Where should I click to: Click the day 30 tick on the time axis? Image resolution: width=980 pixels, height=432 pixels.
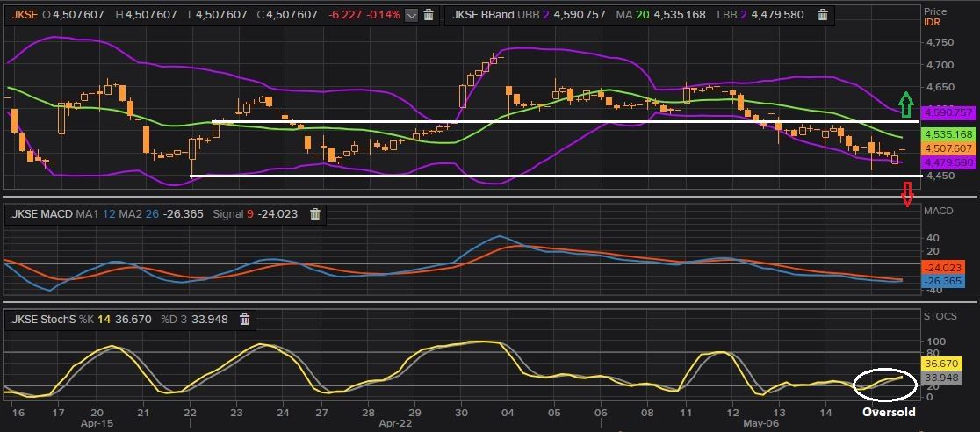tap(461, 413)
